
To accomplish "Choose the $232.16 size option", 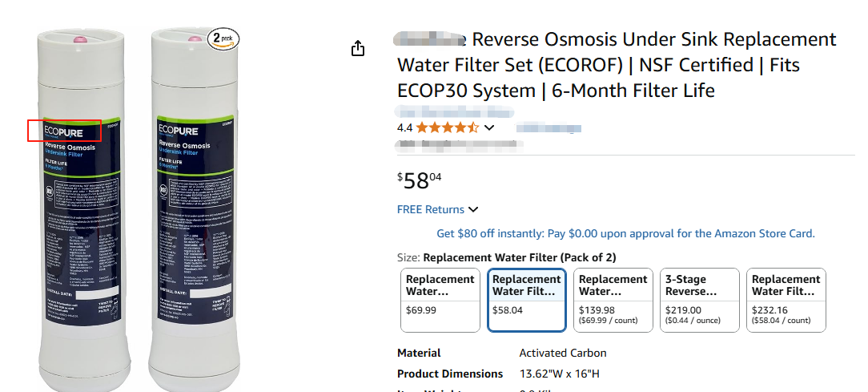I will [x=786, y=300].
